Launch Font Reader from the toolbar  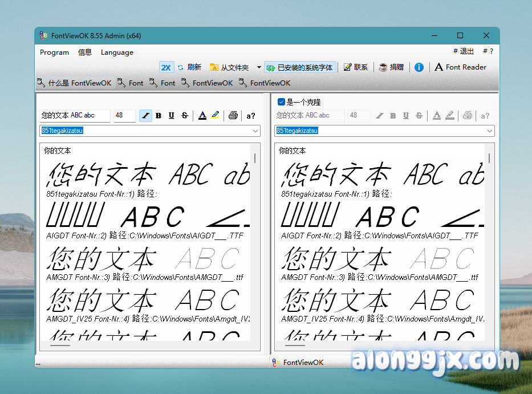(x=460, y=67)
